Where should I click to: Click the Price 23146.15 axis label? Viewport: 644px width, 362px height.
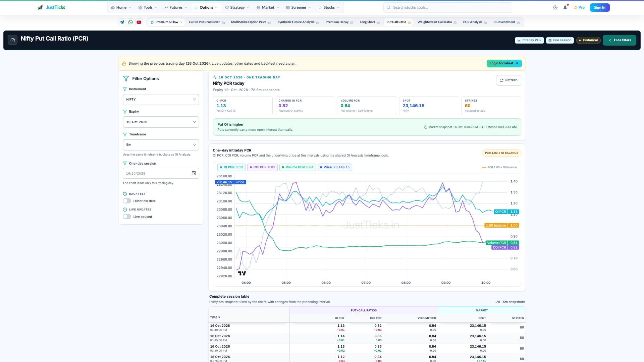point(230,182)
